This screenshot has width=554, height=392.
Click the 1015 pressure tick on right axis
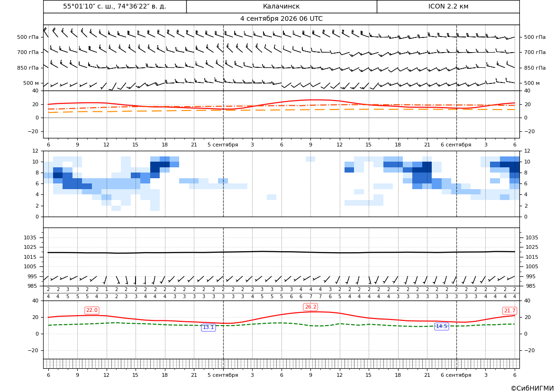click(x=532, y=257)
